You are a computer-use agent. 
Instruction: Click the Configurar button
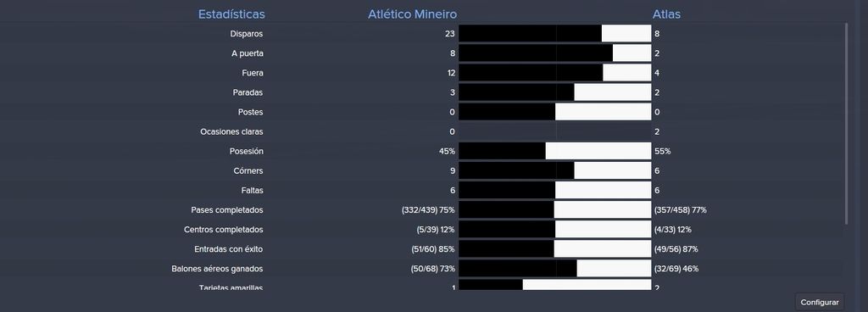[x=820, y=302]
